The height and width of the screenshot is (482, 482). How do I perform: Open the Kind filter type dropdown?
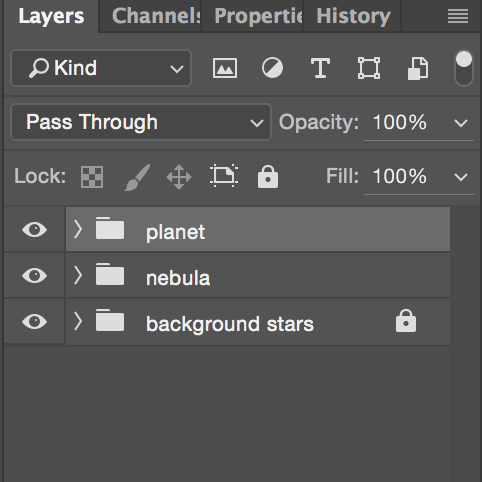tap(101, 68)
